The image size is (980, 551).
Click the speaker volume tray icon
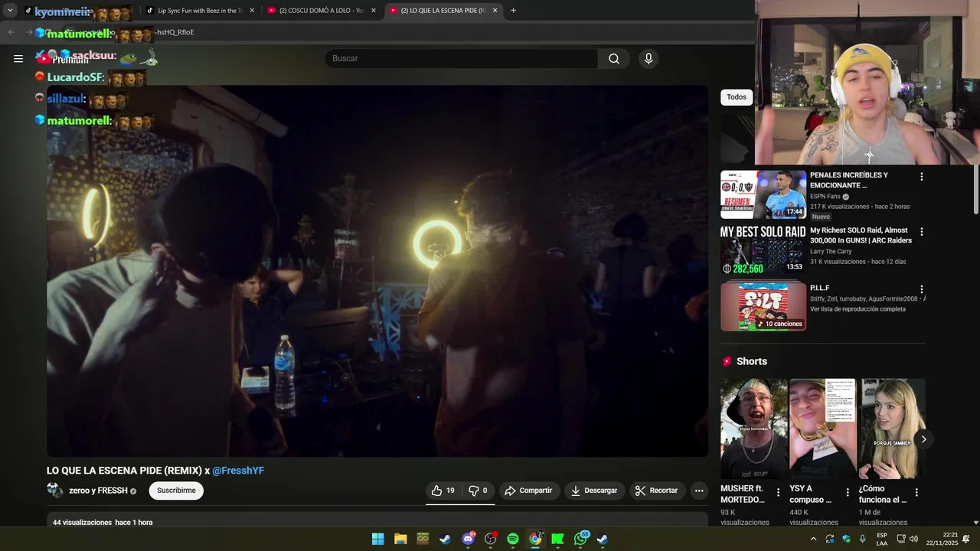pyautogui.click(x=913, y=539)
